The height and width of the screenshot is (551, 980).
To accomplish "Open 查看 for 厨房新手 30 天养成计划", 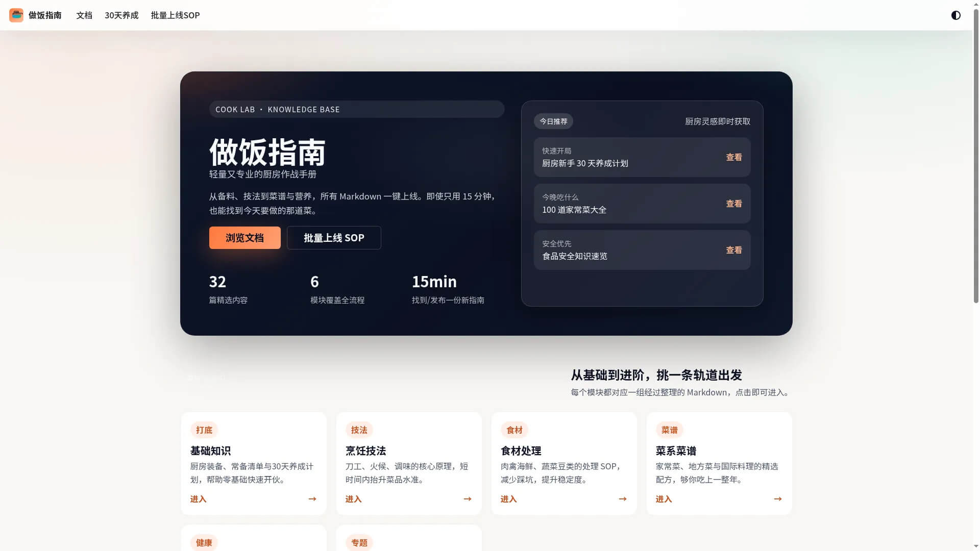I will click(733, 157).
